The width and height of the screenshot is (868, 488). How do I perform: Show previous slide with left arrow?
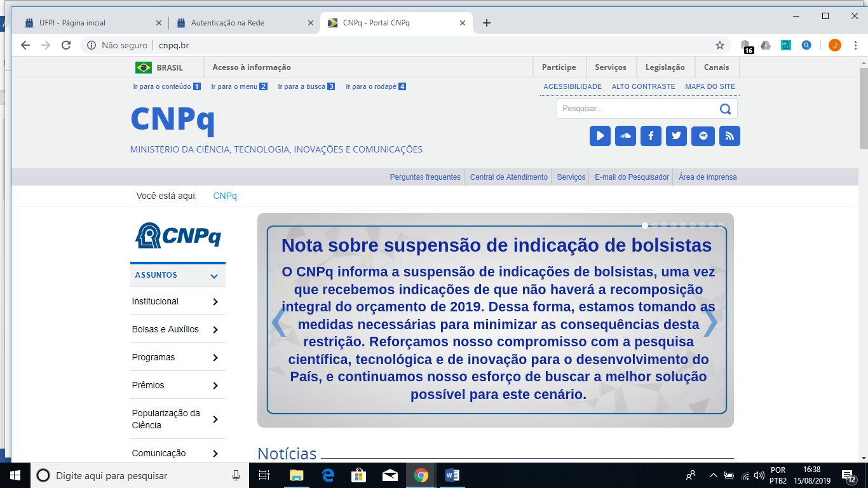click(278, 323)
